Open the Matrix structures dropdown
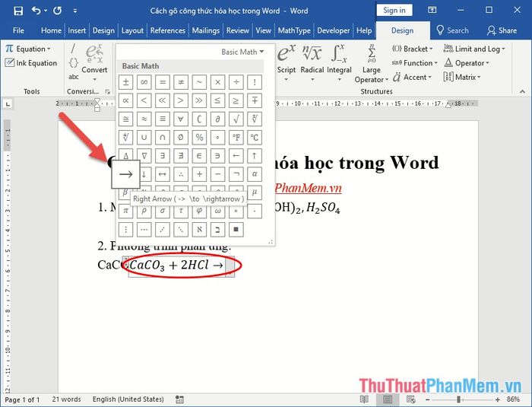The height and width of the screenshot is (407, 532). point(462,77)
